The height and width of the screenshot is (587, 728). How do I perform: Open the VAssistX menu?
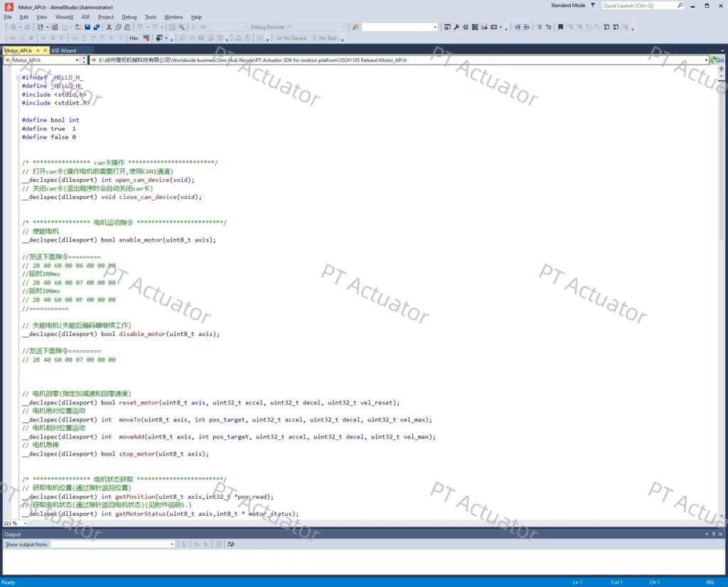64,17
